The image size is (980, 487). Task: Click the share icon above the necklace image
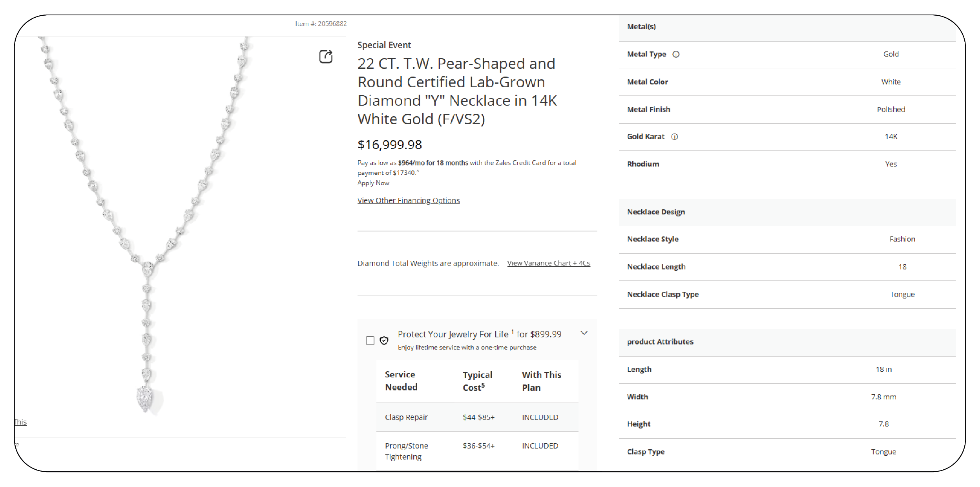point(325,57)
